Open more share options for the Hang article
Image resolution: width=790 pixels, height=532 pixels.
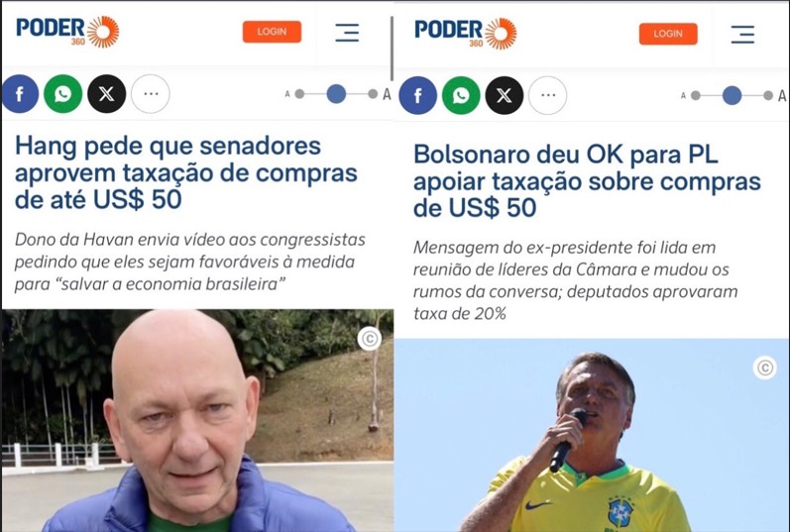(151, 94)
